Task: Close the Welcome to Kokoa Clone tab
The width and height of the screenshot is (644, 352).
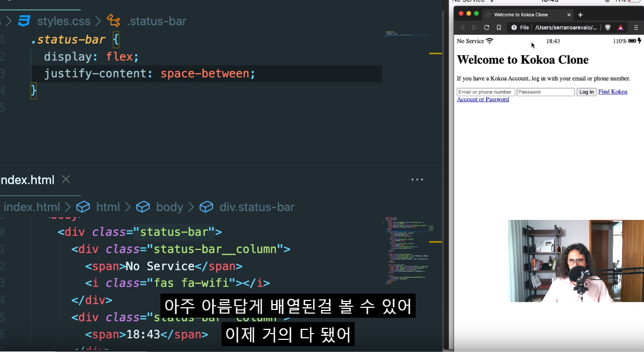Action: point(569,15)
